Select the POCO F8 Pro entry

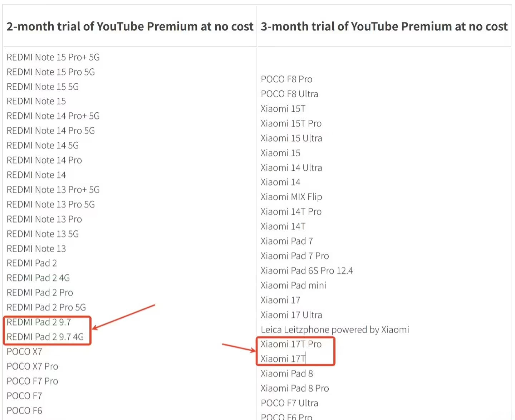[286, 79]
